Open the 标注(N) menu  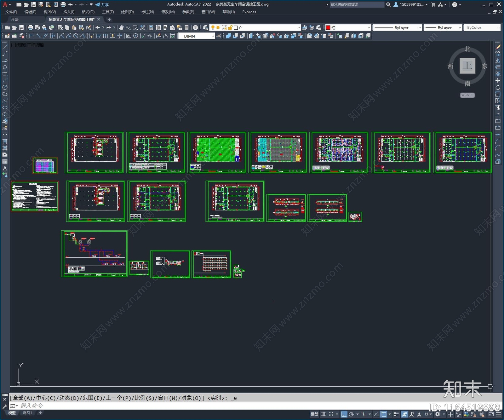[147, 12]
